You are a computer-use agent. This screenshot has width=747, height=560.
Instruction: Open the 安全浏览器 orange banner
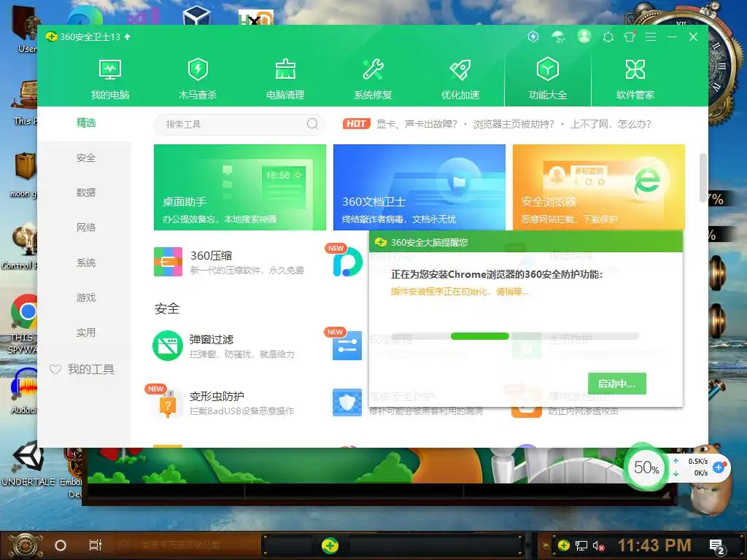[599, 187]
